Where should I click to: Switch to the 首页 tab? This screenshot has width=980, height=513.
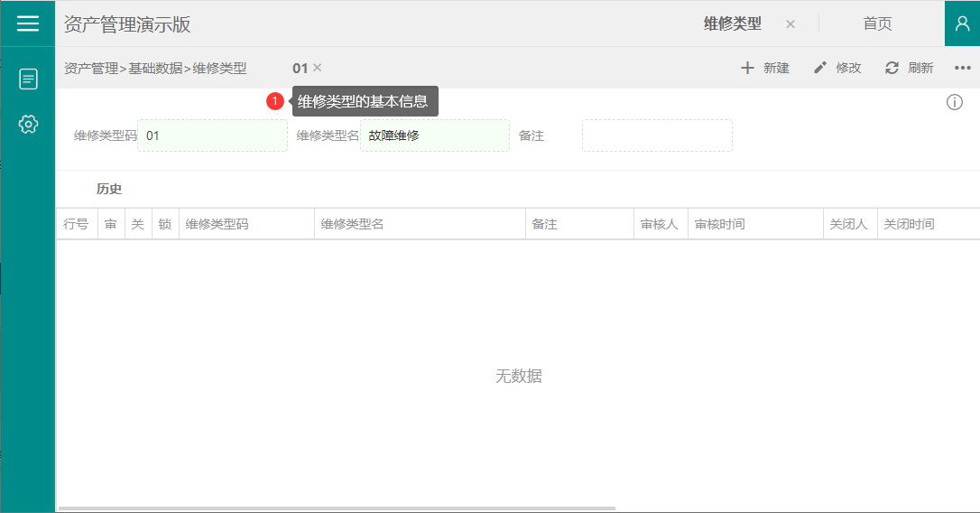click(x=877, y=23)
